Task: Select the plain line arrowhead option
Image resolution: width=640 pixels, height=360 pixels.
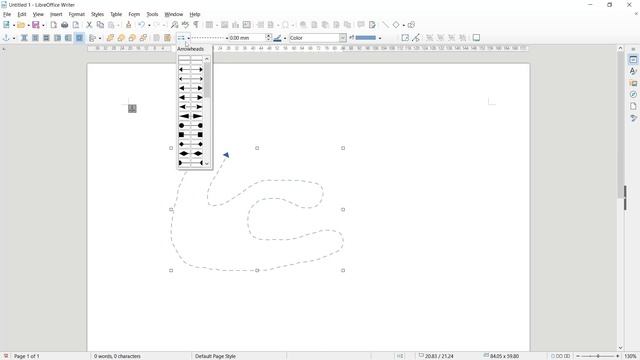Action: (191, 60)
